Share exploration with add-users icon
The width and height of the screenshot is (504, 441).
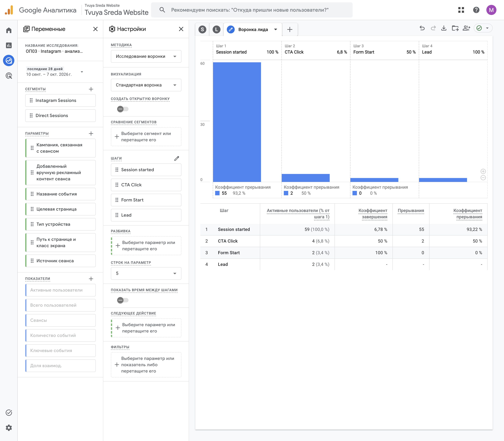pyautogui.click(x=466, y=28)
